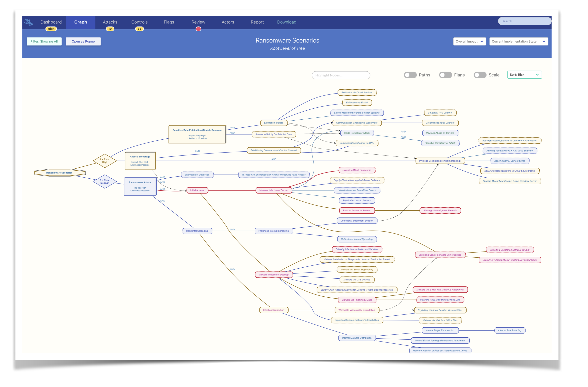Viewport: 588px width, 387px height.
Task: Click the 38 badge under Controls
Action: 139,29
